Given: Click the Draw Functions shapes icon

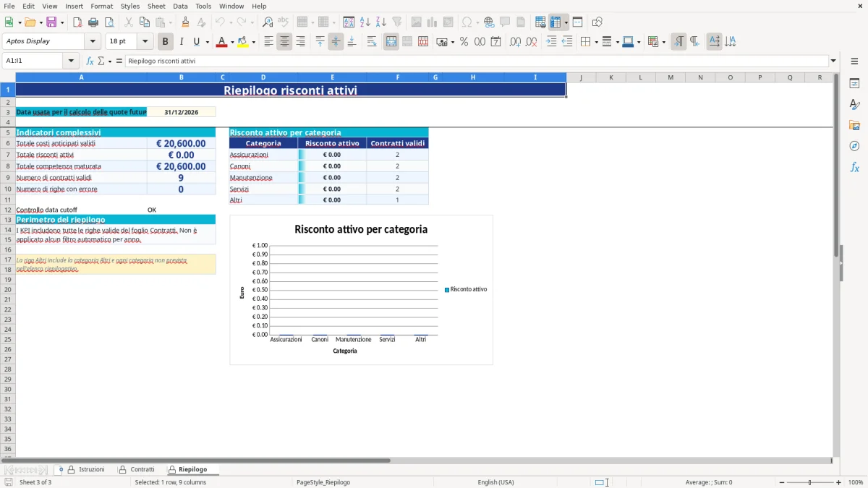Looking at the screenshot, I should [597, 22].
